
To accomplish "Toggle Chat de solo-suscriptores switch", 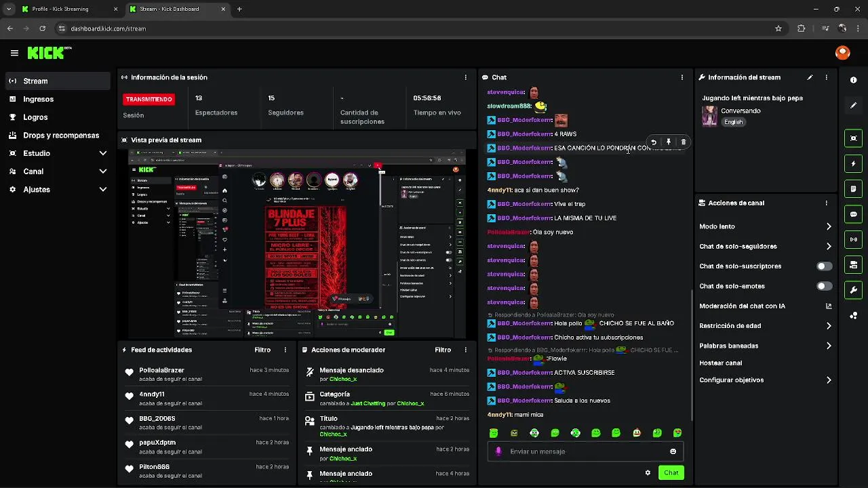I will point(824,266).
